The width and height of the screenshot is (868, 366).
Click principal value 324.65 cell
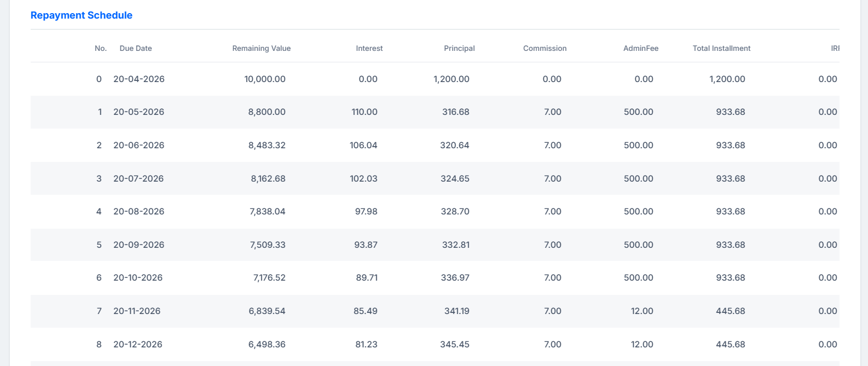tap(455, 178)
